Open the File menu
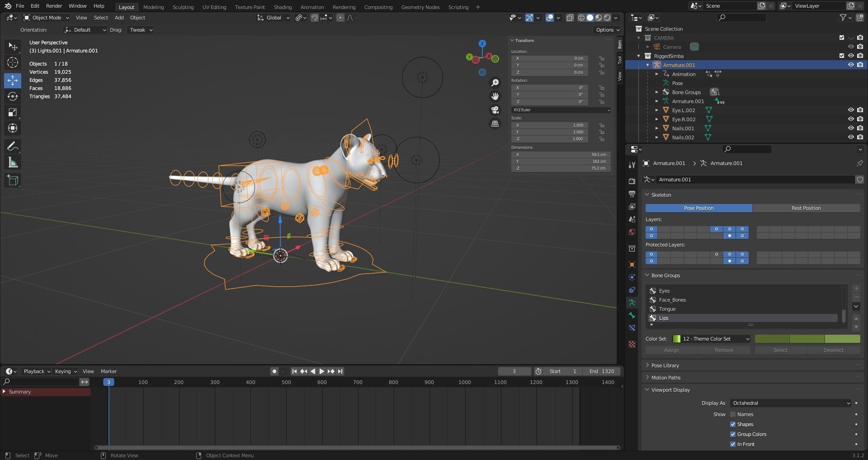The width and height of the screenshot is (868, 460). 20,6
